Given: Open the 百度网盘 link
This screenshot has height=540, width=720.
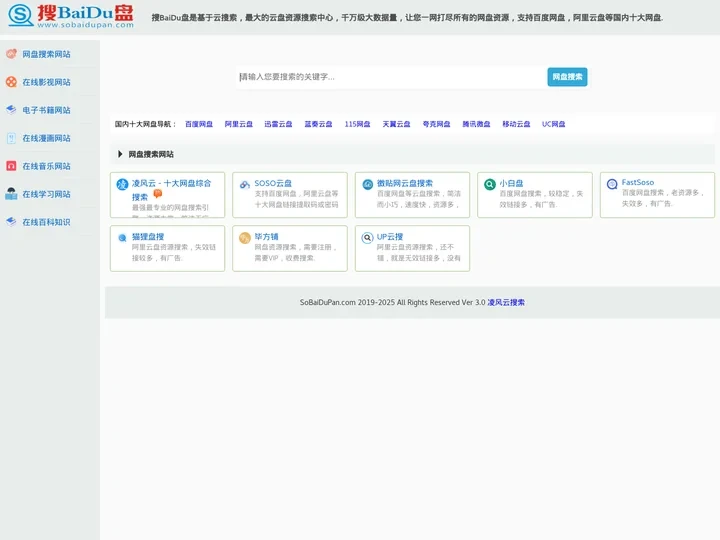Looking at the screenshot, I should [x=199, y=124].
